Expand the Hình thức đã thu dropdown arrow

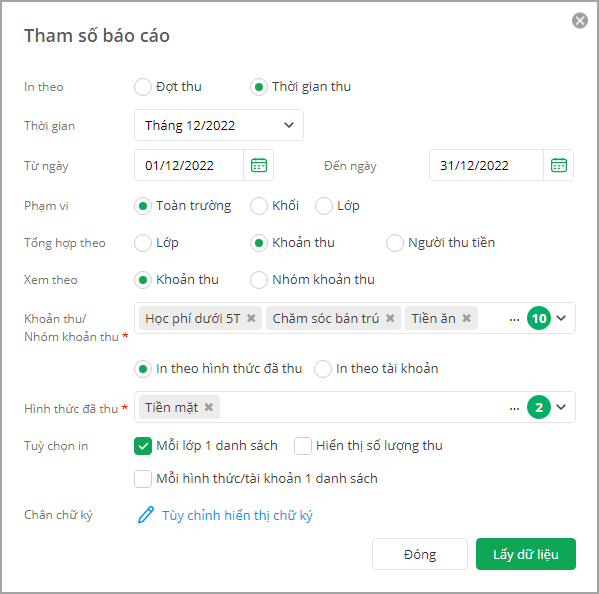tap(561, 407)
